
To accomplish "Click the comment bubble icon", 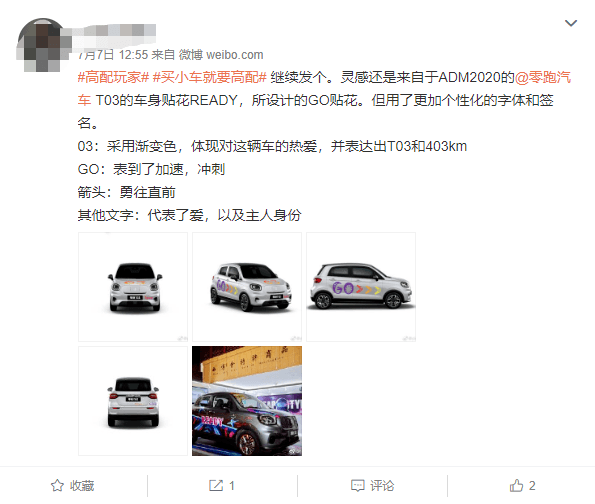I will point(357,486).
